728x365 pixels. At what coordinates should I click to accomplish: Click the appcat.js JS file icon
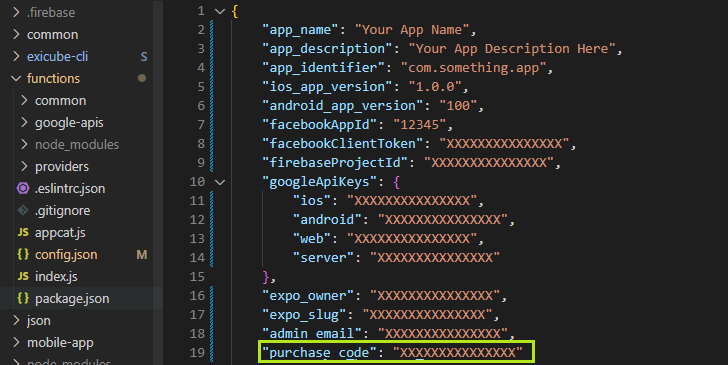pyautogui.click(x=23, y=232)
